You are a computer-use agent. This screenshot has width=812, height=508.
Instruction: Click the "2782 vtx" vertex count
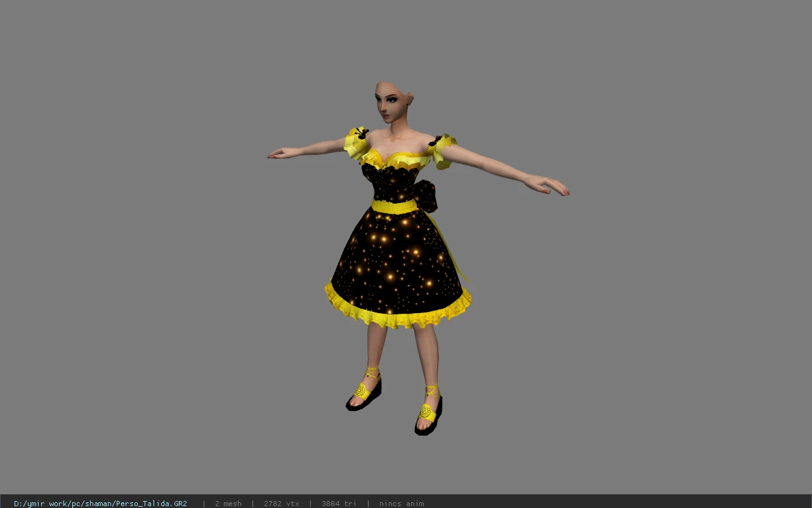point(281,504)
